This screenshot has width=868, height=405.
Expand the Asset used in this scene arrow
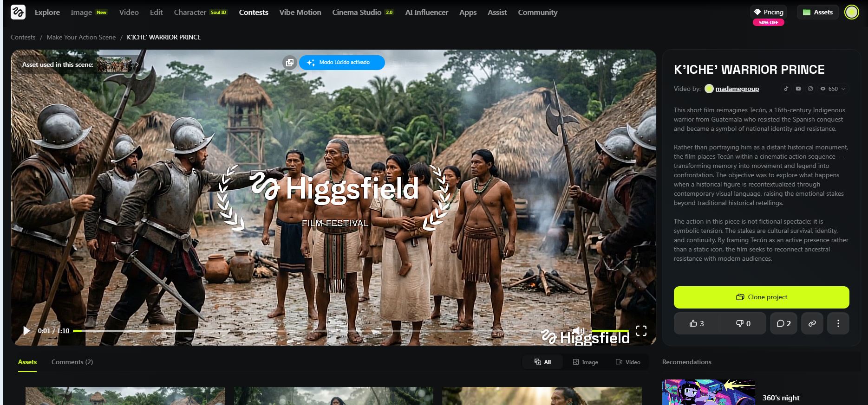[x=137, y=64]
